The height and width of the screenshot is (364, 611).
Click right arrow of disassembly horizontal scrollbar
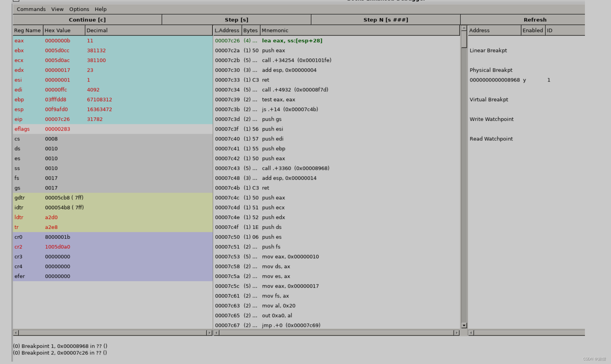point(457,333)
